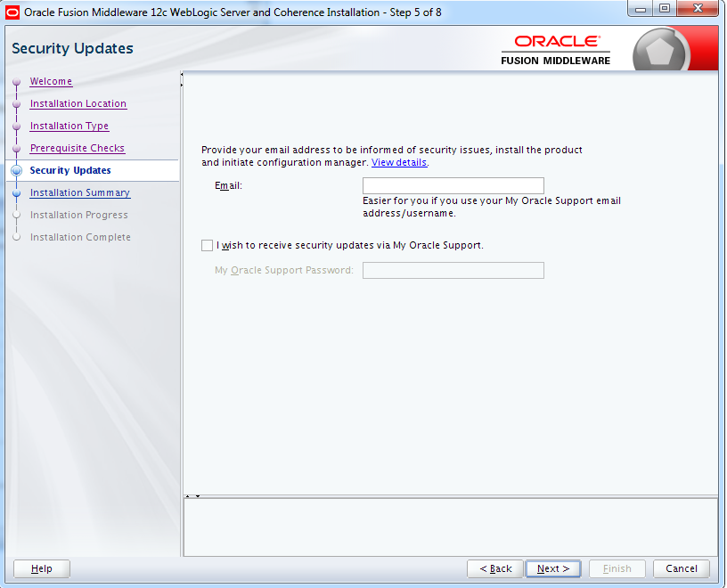Image resolution: width=727 pixels, height=588 pixels.
Task: Navigate to the Installation Type step
Action: click(69, 126)
